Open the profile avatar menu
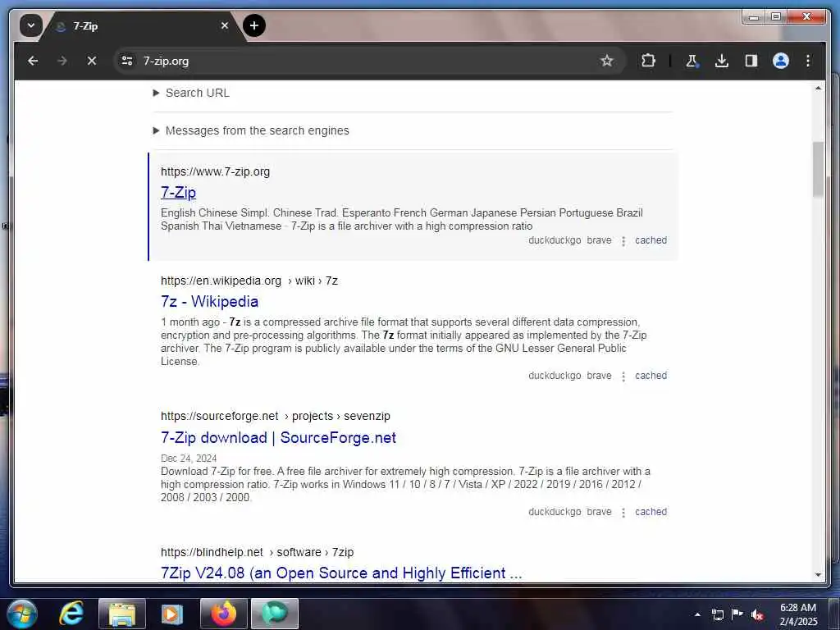840x630 pixels. pyautogui.click(x=781, y=61)
